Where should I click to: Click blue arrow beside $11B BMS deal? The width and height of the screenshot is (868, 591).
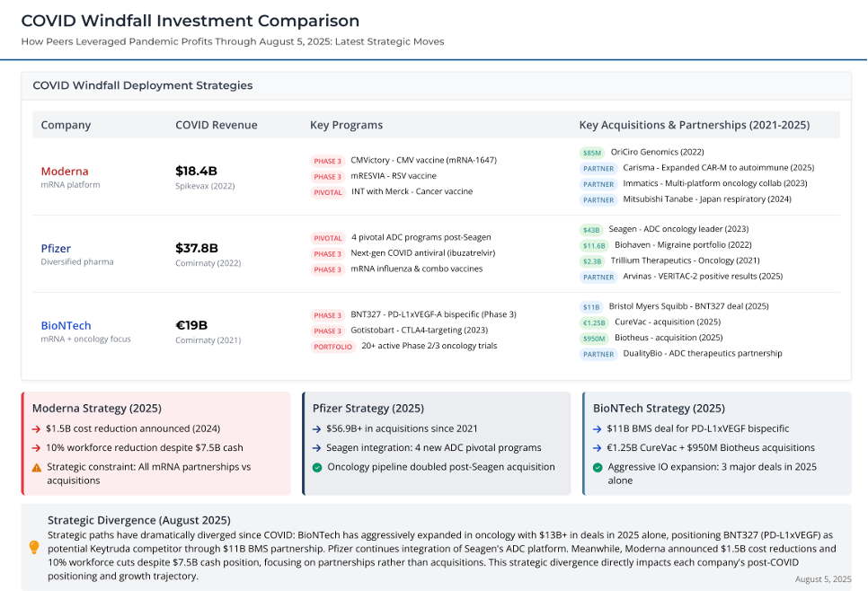pos(598,428)
